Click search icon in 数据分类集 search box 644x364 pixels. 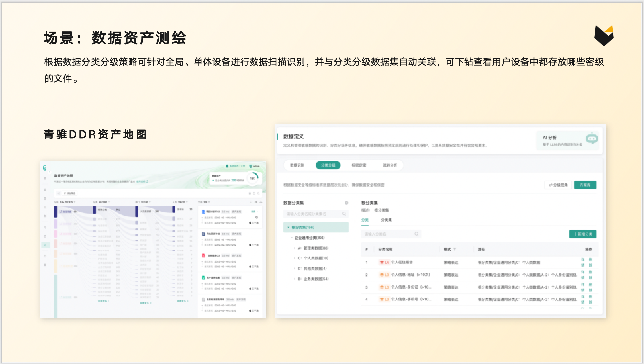click(x=344, y=214)
